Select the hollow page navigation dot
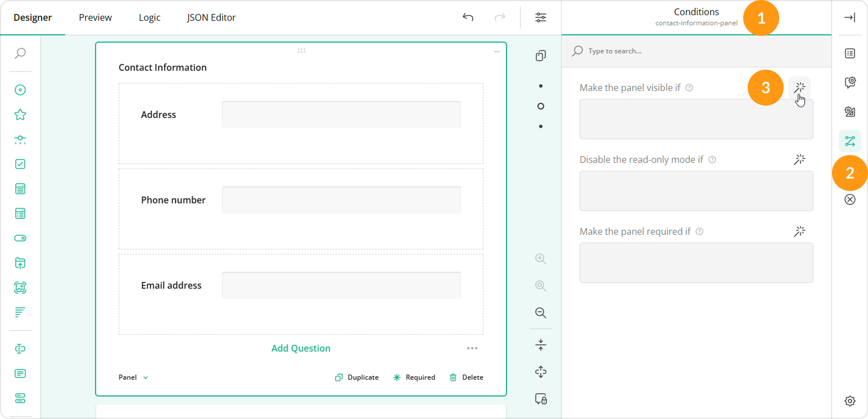The height and width of the screenshot is (419, 868). 540,106
